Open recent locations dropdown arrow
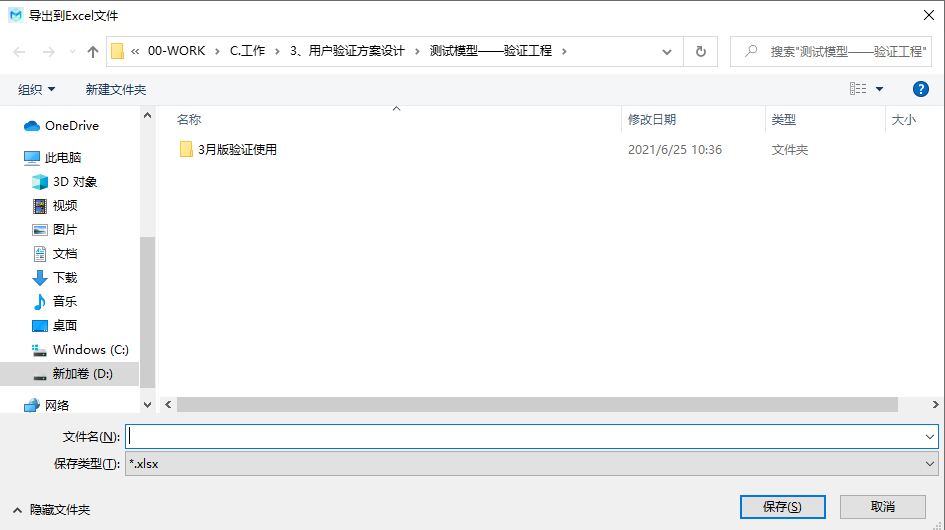This screenshot has width=945, height=530. (72, 52)
